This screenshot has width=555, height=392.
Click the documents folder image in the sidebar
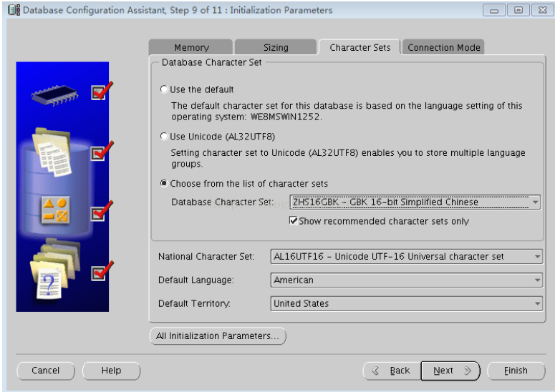click(x=52, y=152)
